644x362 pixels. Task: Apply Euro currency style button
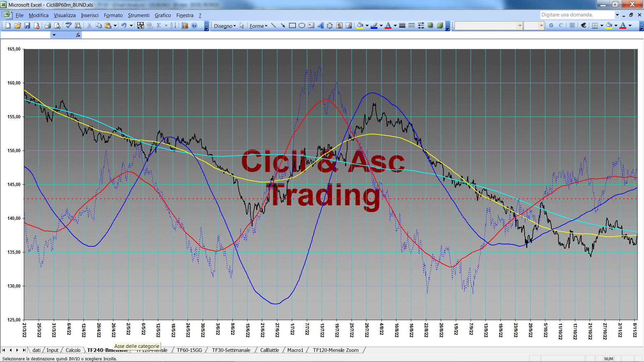[584, 25]
